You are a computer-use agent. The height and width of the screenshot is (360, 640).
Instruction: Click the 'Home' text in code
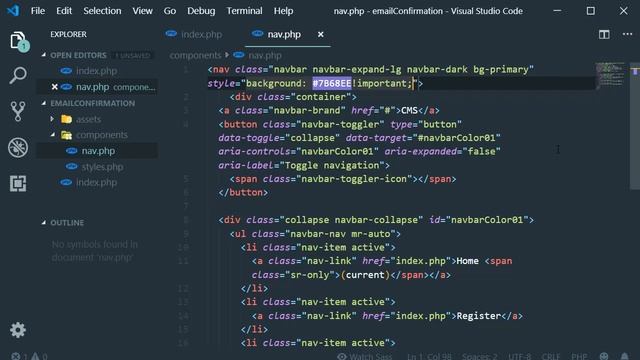pos(468,261)
